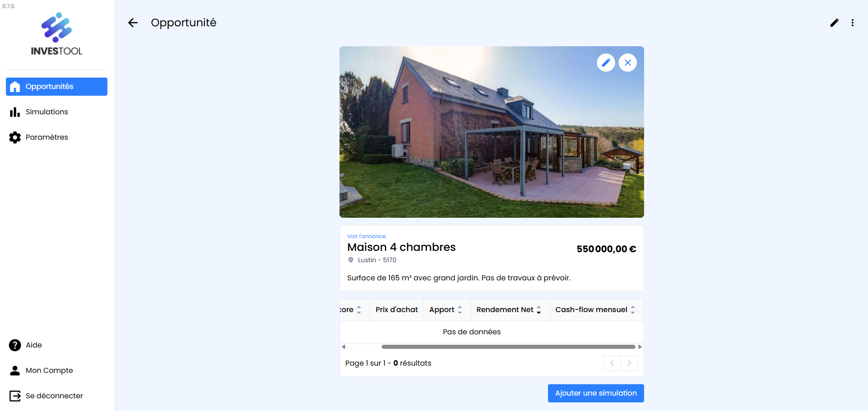Click the Se déconnecter logout icon
This screenshot has width=868, height=411.
click(15, 396)
